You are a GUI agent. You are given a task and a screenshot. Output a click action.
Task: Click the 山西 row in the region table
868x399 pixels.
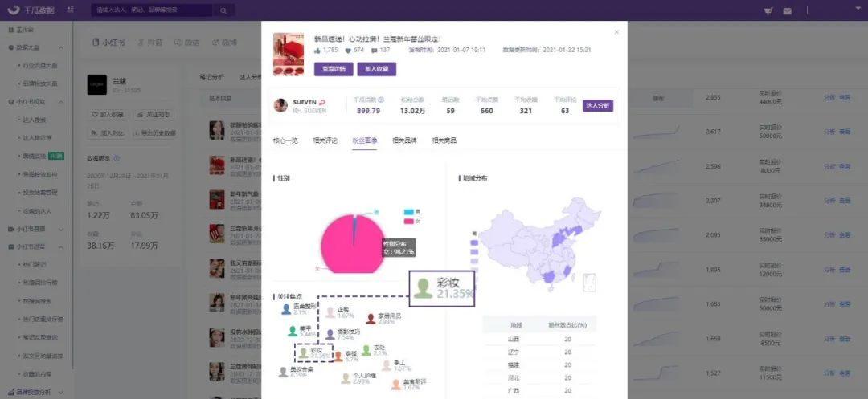(539, 339)
